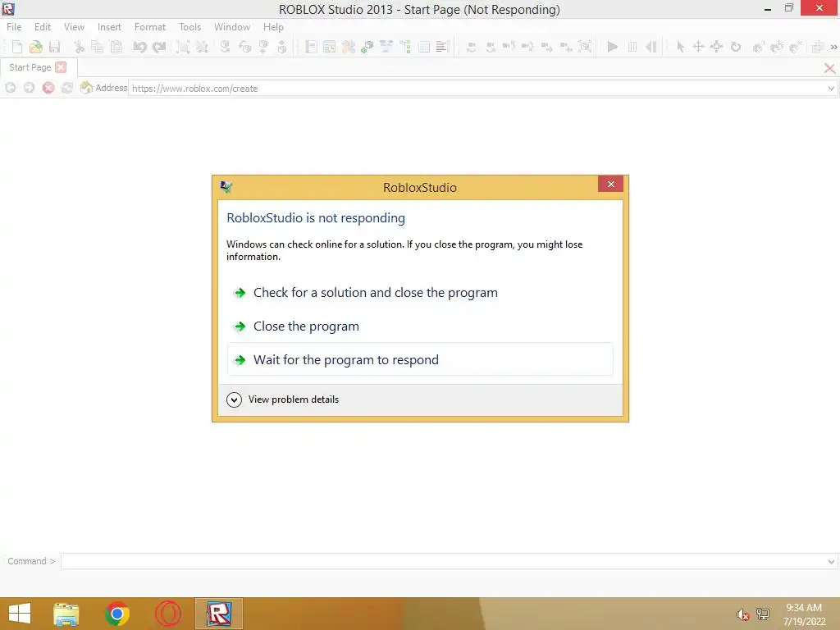The width and height of the screenshot is (840, 630).
Task: Click the RobloxStudio dialog title icon
Action: pyautogui.click(x=226, y=187)
